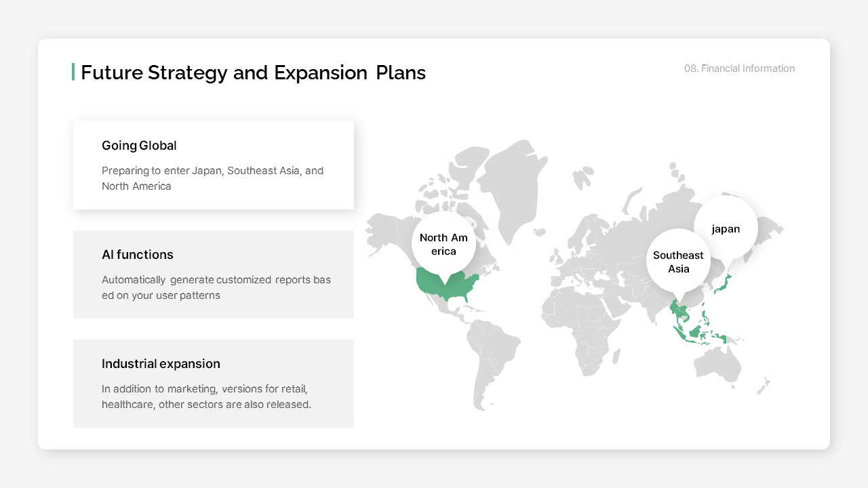The height and width of the screenshot is (488, 868).
Task: Click the Southeast Asia map pin marker
Action: (x=678, y=261)
